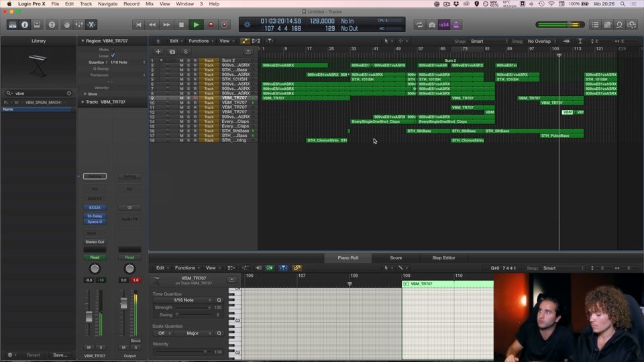Toggle automation view button in tracks toolbar
Image resolution: width=644 pixels, height=362 pixels.
[x=244, y=41]
